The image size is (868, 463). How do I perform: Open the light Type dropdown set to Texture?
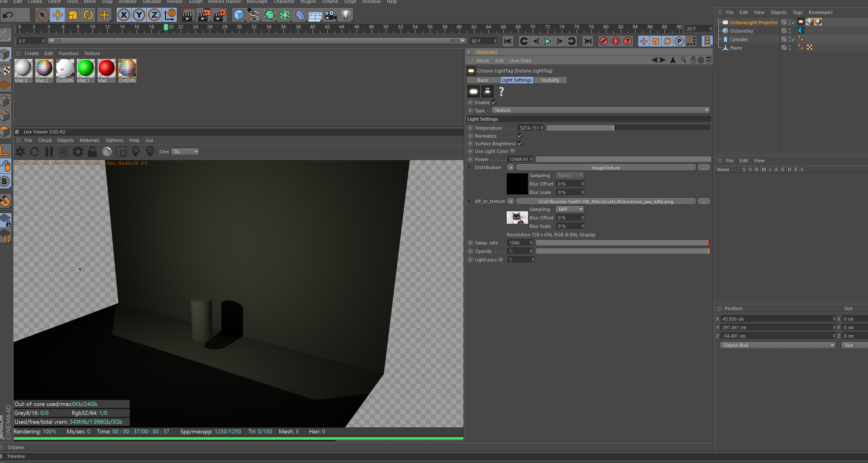601,110
